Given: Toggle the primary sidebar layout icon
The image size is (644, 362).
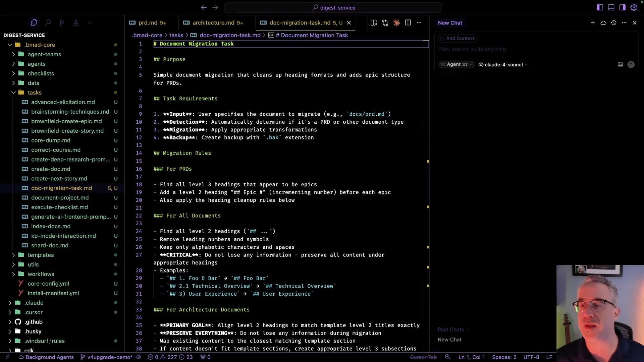Looking at the screenshot, I should point(600,7).
